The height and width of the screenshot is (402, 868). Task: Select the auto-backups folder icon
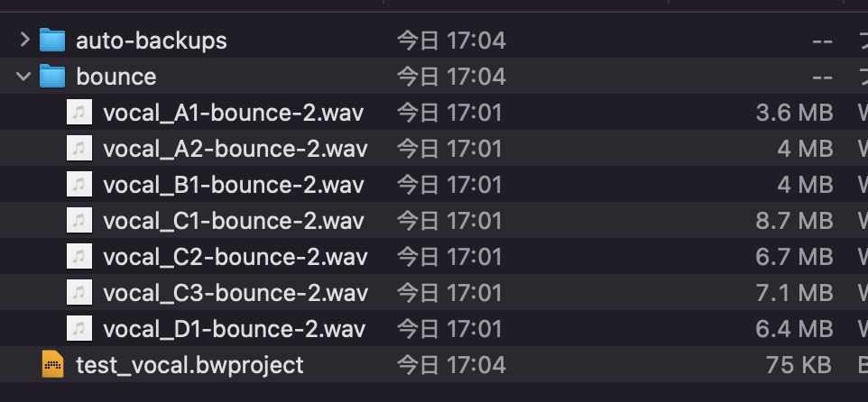[52, 41]
